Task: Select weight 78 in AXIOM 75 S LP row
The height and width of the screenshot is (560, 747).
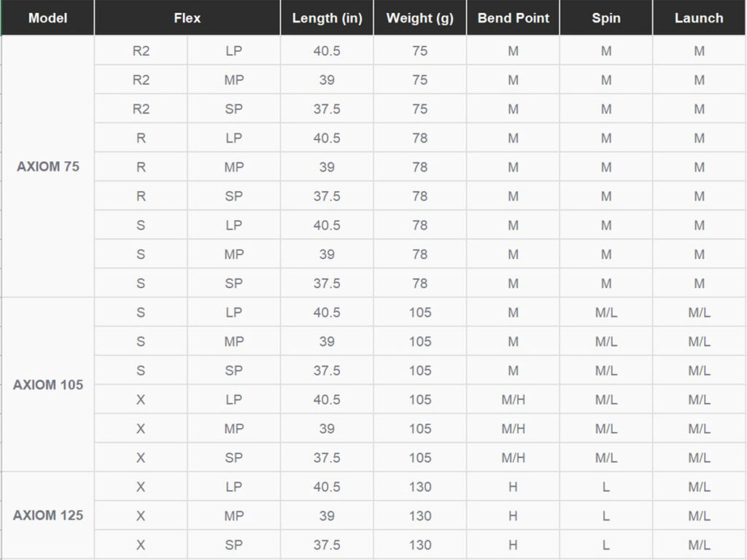Action: [x=419, y=225]
